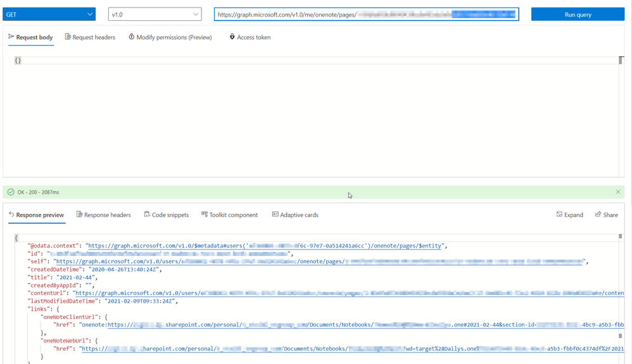Click the Adaptive cards icon
This screenshot has height=364, width=632.
(275, 214)
